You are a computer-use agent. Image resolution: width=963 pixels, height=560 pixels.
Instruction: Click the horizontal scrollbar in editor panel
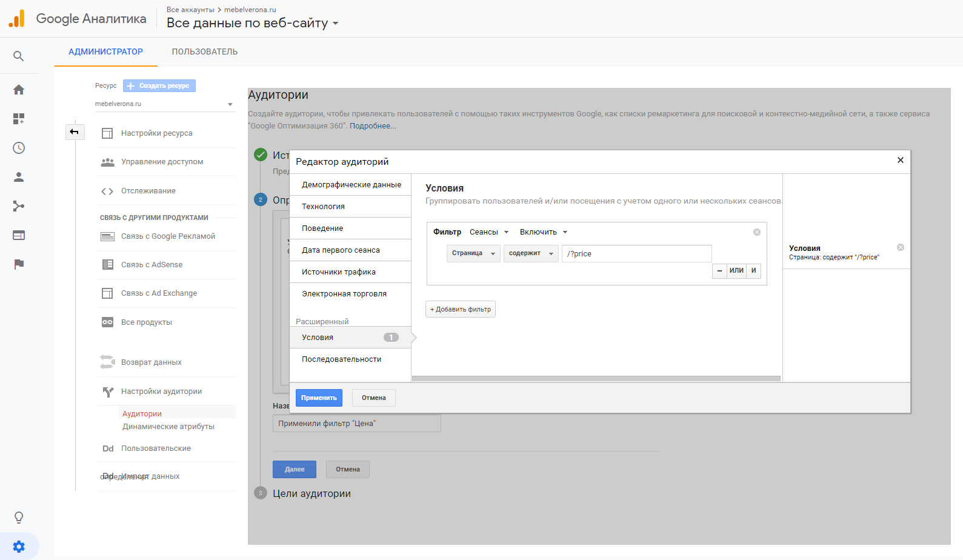[596, 378]
